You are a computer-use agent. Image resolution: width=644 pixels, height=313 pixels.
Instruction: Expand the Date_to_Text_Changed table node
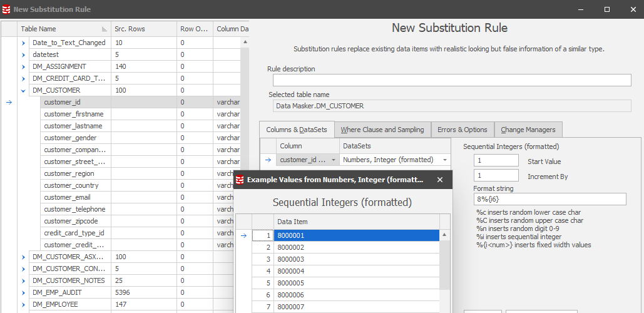pyautogui.click(x=24, y=43)
